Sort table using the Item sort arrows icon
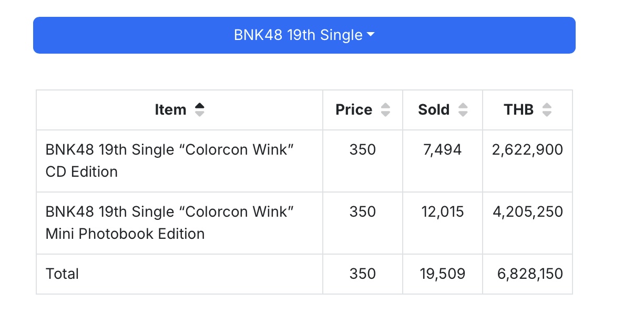 coord(199,109)
